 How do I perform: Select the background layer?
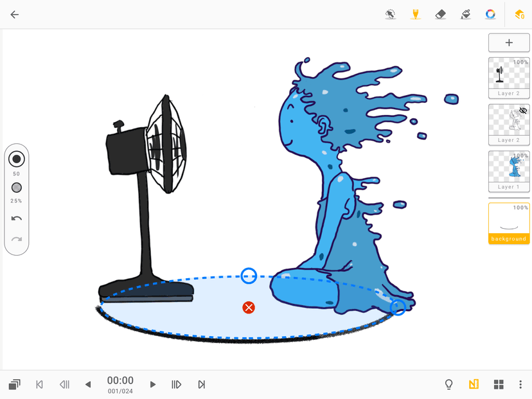coord(509,222)
